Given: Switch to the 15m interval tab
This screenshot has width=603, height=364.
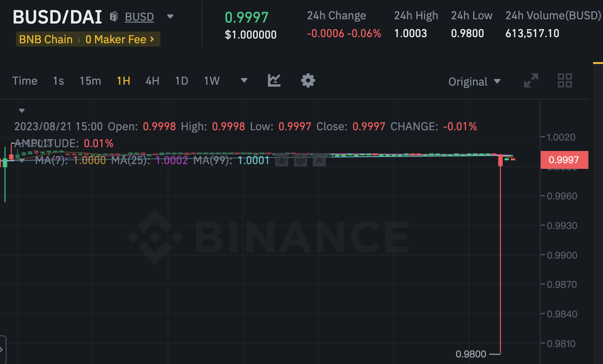Looking at the screenshot, I should point(90,80).
